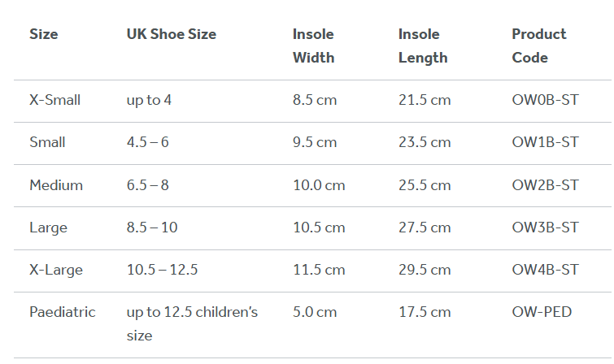The width and height of the screenshot is (614, 364).
Task: Click the Insole Width column header
Action: click(x=314, y=45)
